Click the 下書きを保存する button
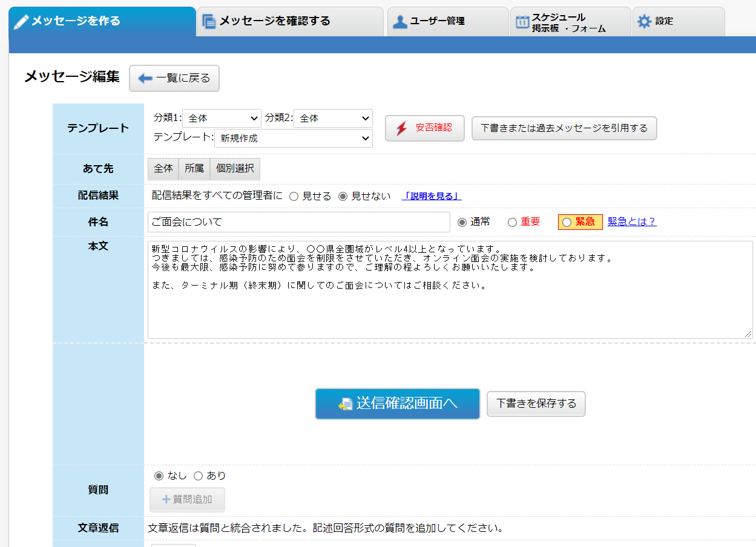This screenshot has width=756, height=547. (x=536, y=404)
